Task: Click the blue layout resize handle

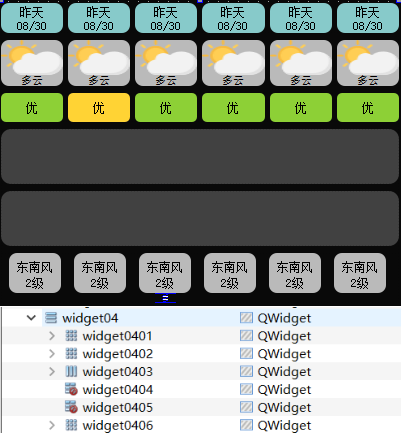Action: [x=165, y=298]
